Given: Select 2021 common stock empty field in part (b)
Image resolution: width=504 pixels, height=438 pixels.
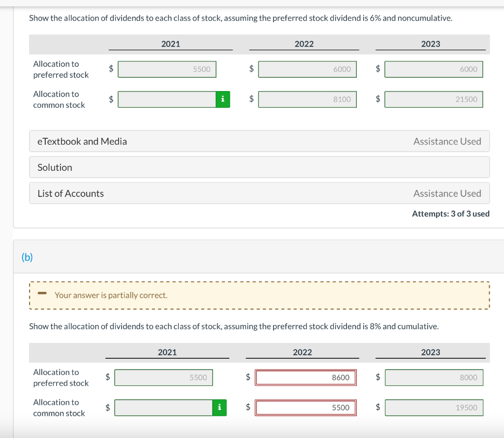Looking at the screenshot, I should point(163,407).
